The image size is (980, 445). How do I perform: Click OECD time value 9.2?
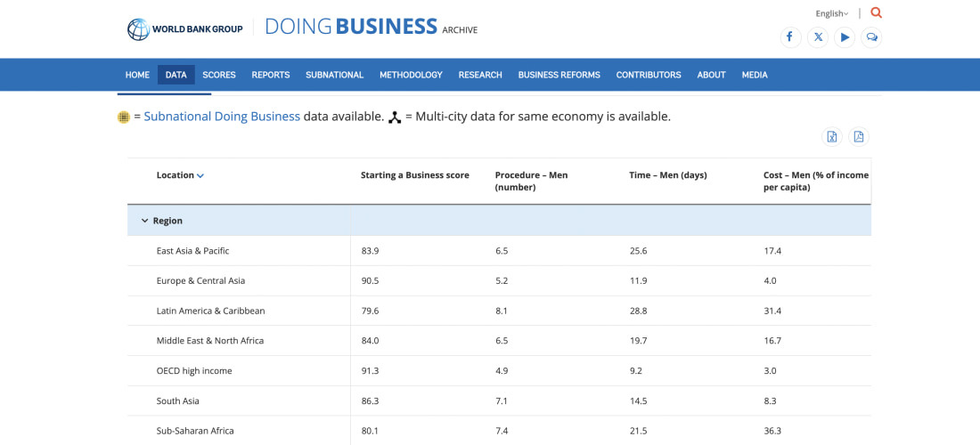coord(635,371)
